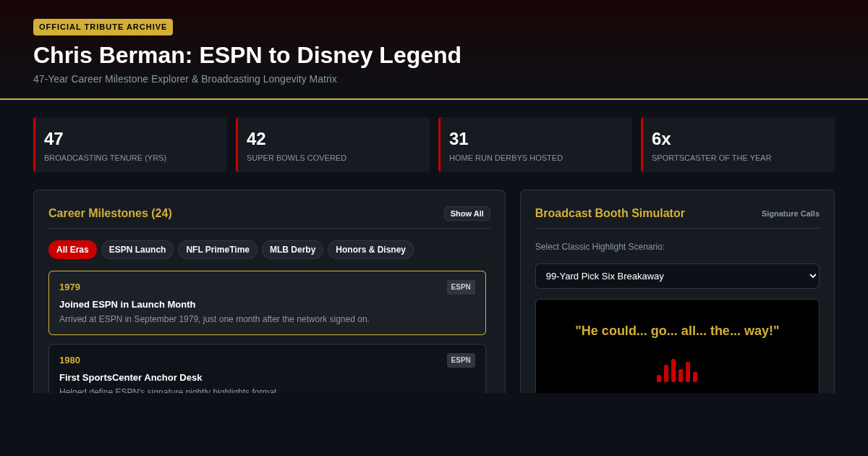Click the Chris Berman page title
Image resolution: width=868 pixels, height=456 pixels.
click(x=247, y=55)
